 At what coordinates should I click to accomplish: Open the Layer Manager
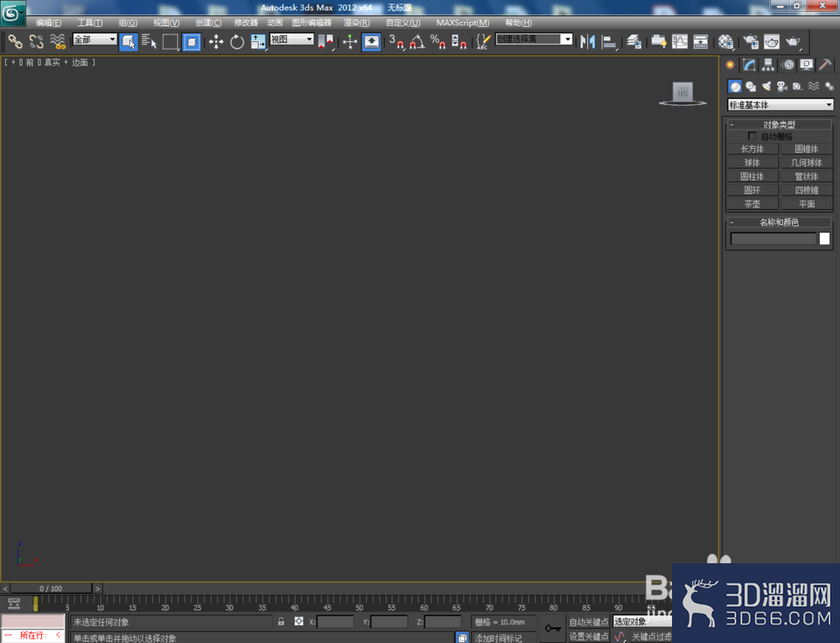pyautogui.click(x=633, y=41)
